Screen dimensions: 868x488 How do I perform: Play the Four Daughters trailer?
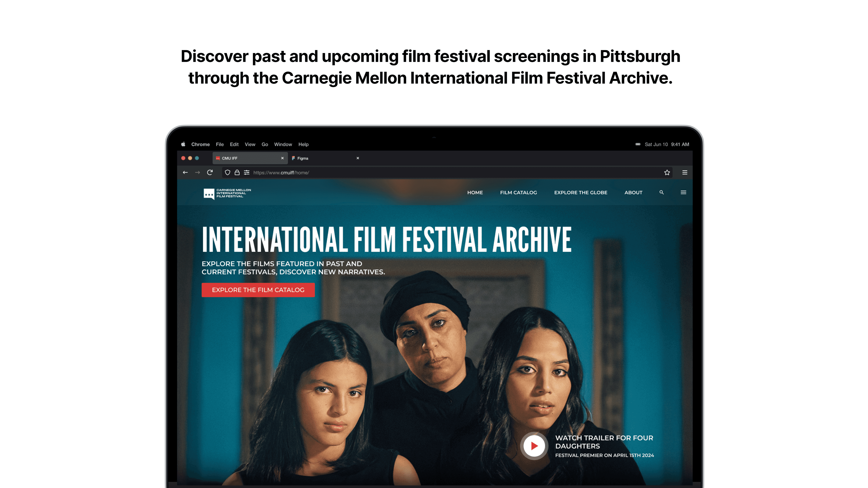coord(534,446)
